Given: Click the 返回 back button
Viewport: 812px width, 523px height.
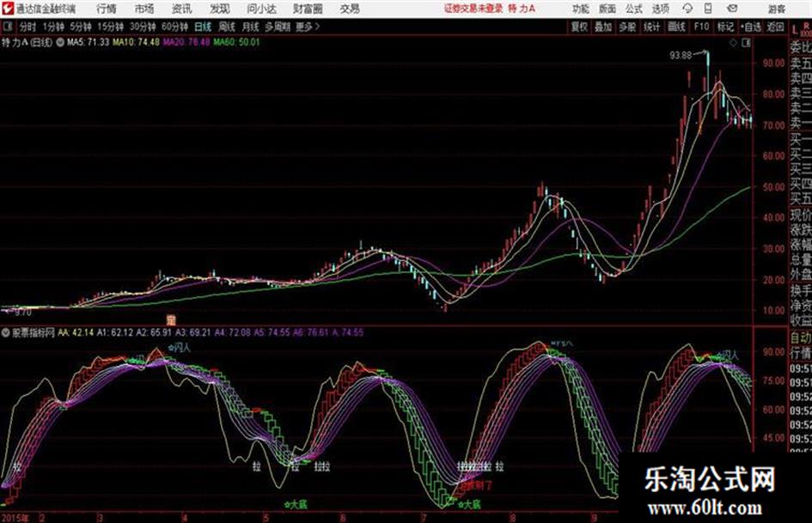Looking at the screenshot, I should pos(775,27).
